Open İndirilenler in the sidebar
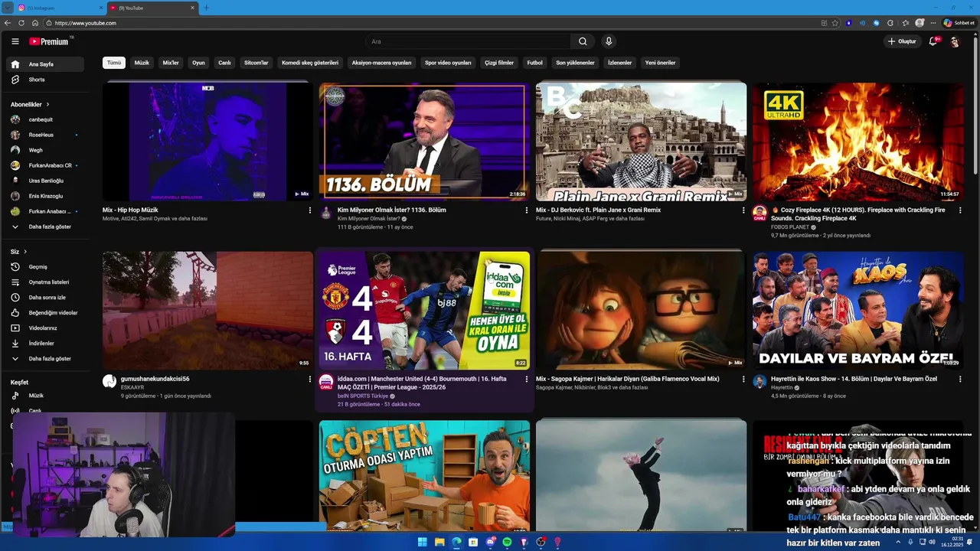Image resolution: width=980 pixels, height=551 pixels. [x=45, y=344]
